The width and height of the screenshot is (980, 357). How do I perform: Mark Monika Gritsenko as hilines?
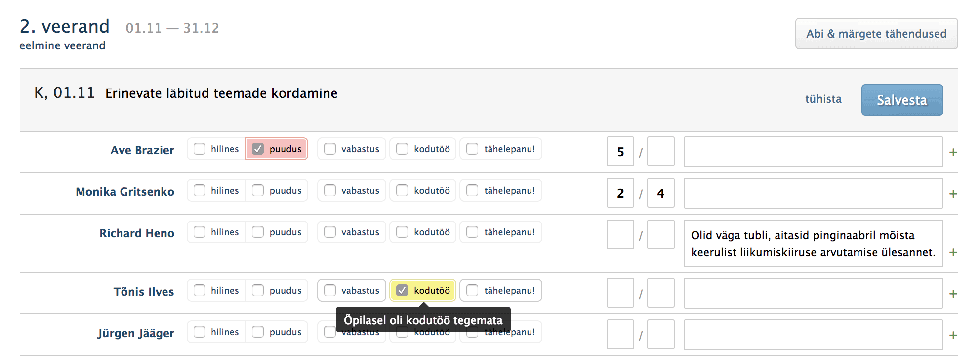[200, 190]
